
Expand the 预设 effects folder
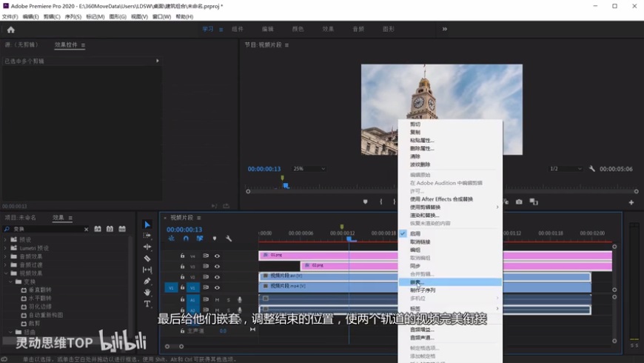click(x=5, y=239)
